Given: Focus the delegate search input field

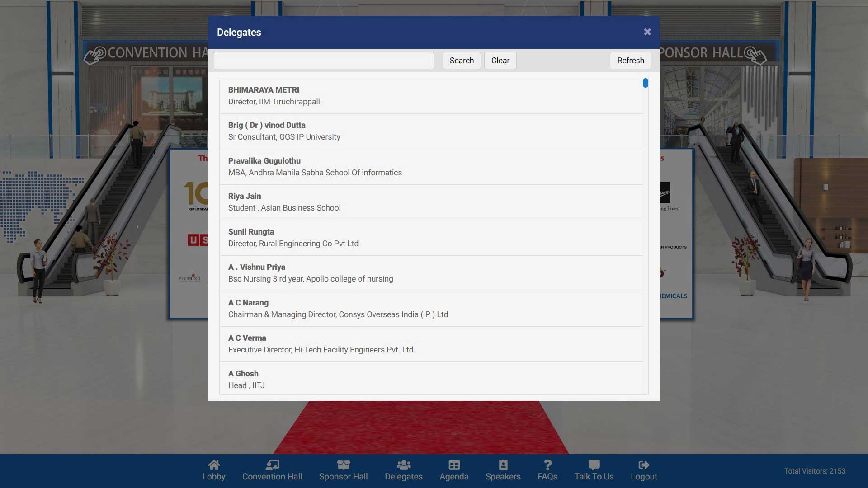Looking at the screenshot, I should point(324,61).
